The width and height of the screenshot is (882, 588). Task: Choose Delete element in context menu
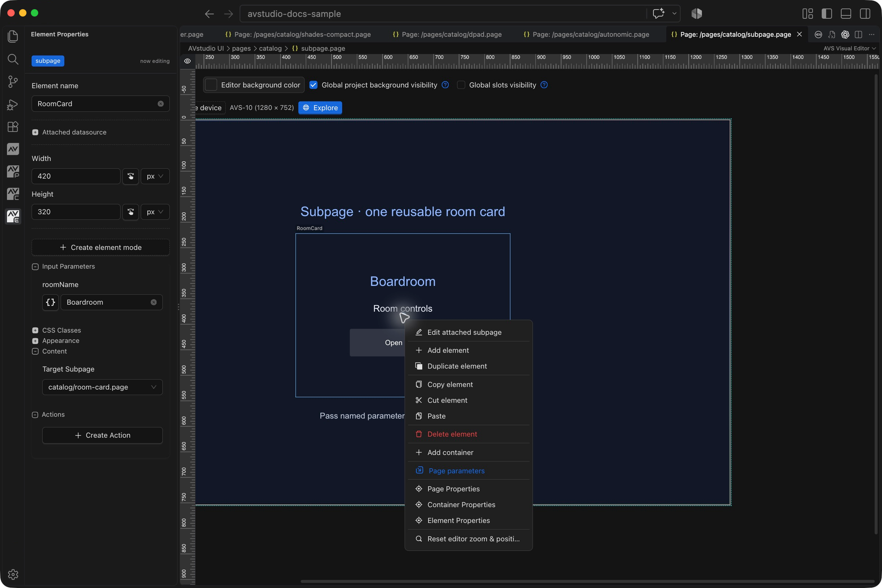468,434
